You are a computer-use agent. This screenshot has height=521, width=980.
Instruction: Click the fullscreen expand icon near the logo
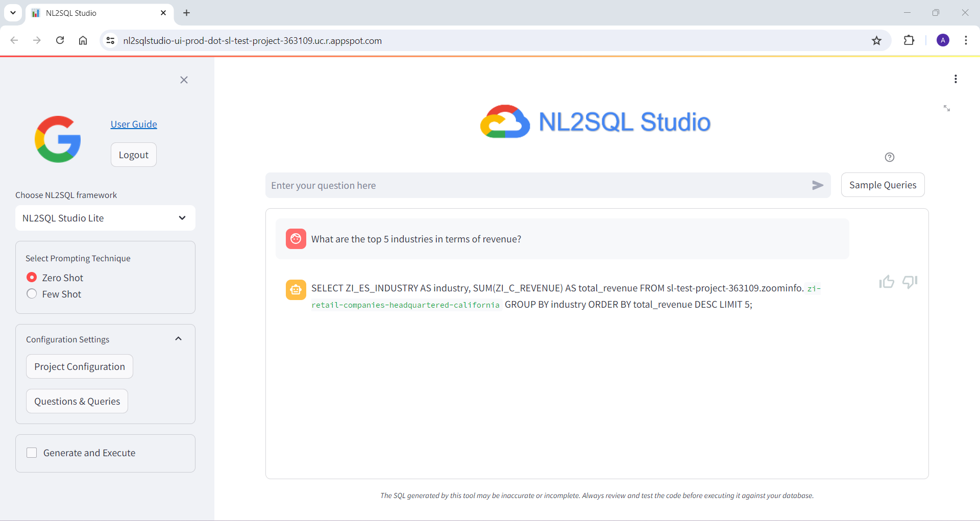click(x=947, y=108)
